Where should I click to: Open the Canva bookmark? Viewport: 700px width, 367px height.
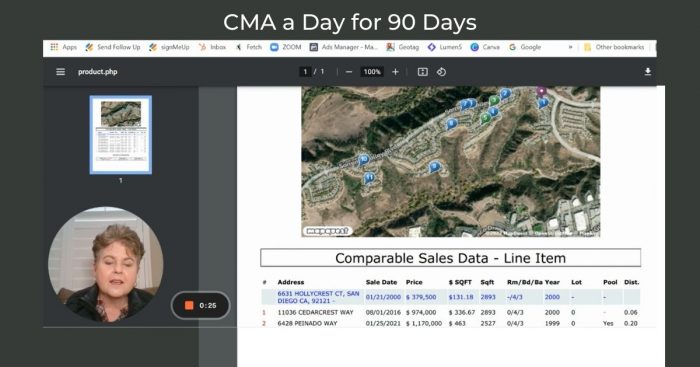[x=485, y=47]
